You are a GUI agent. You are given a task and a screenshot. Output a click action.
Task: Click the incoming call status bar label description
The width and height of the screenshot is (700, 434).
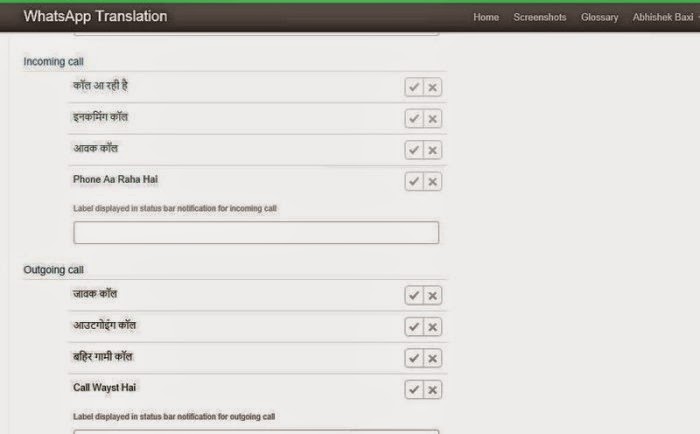point(175,208)
